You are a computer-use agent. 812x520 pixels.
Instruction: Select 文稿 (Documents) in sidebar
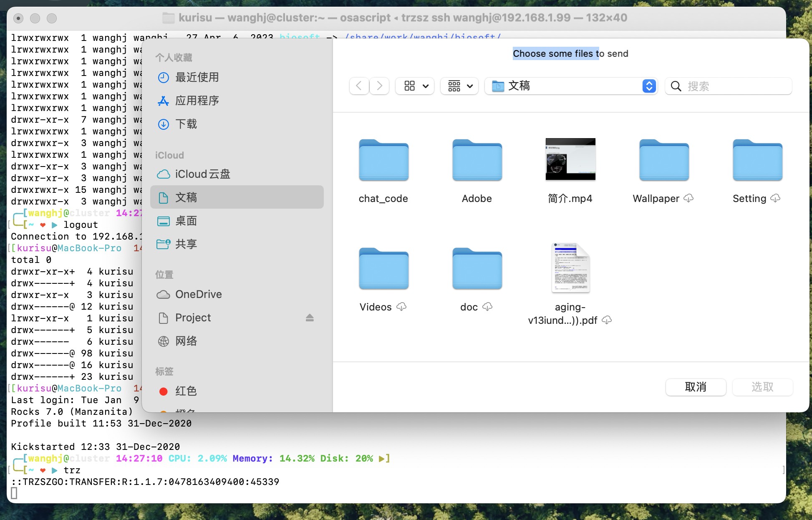(x=237, y=197)
